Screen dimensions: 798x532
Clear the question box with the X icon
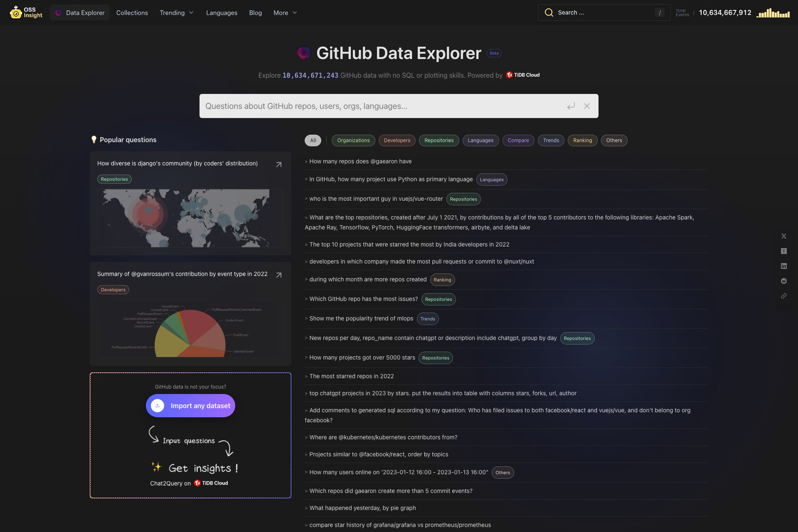(587, 106)
